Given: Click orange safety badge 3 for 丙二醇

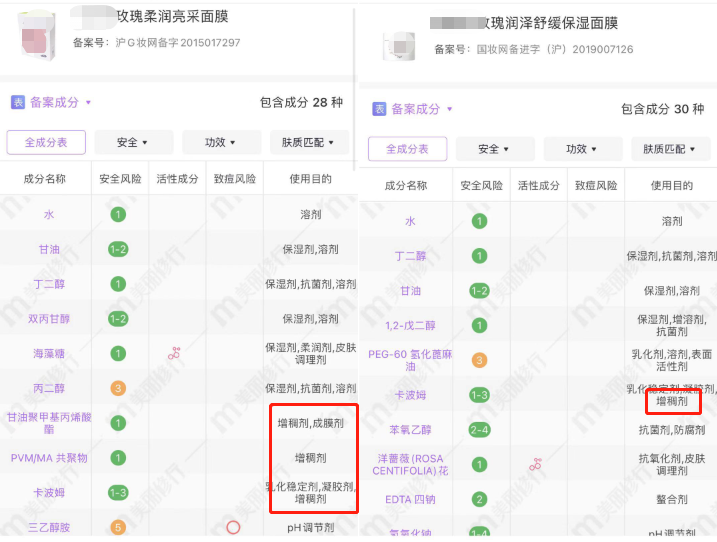Looking at the screenshot, I should coord(118,388).
